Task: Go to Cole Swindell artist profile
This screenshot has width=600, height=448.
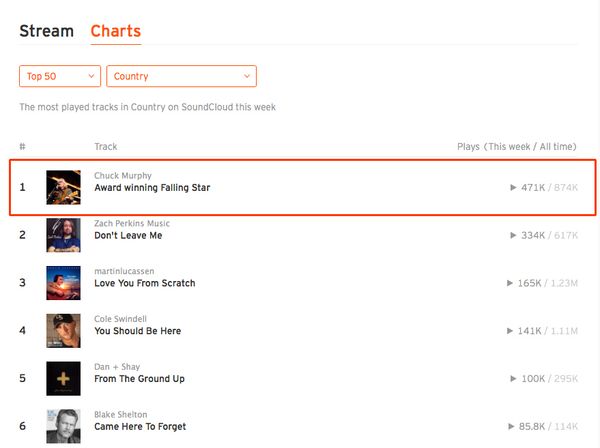Action: click(121, 319)
